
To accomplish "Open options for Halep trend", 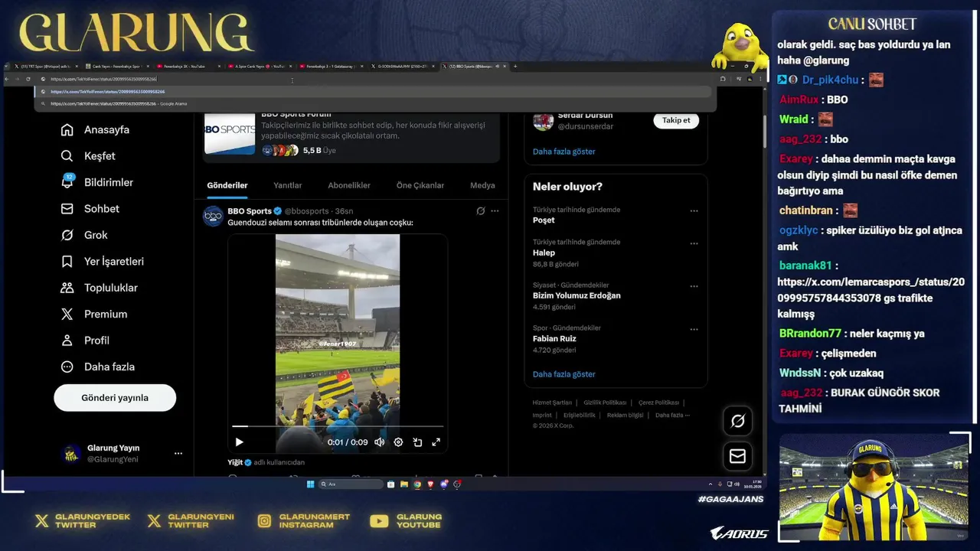I will [694, 243].
